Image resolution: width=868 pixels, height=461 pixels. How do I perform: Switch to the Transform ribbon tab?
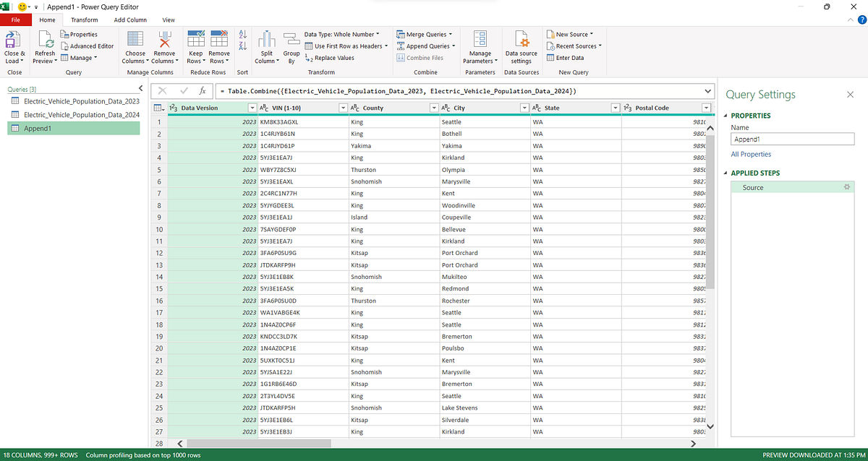click(x=84, y=20)
